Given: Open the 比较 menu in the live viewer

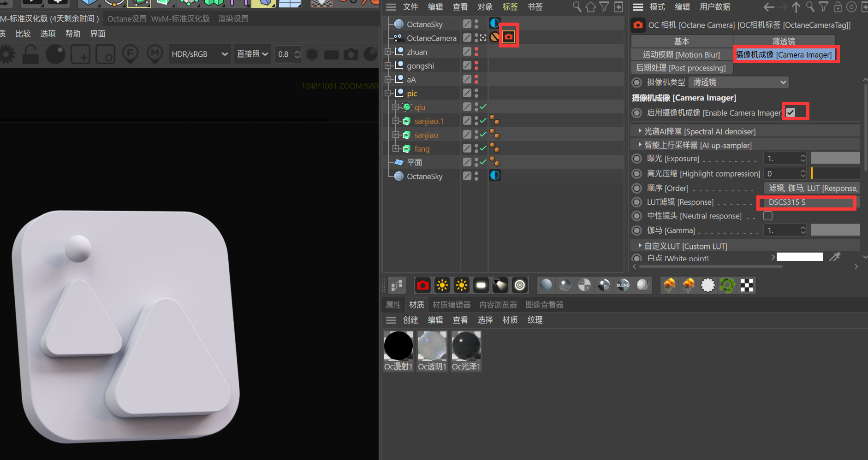Looking at the screenshot, I should point(23,34).
